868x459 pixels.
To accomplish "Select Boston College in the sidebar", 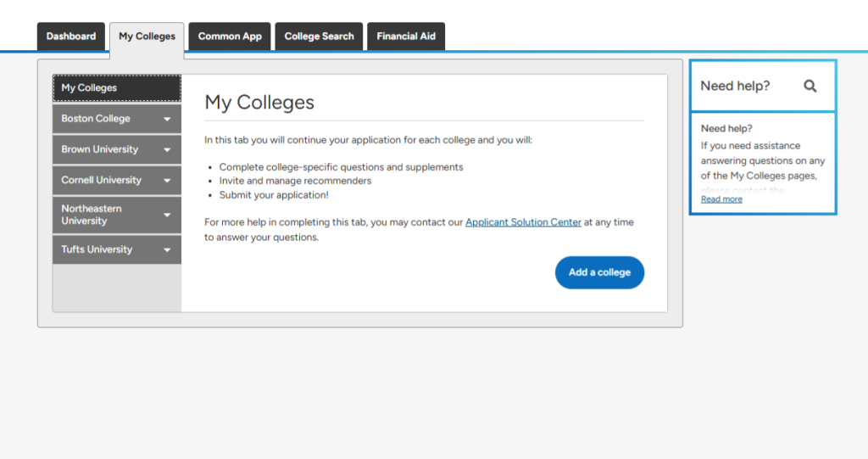I will point(96,119).
